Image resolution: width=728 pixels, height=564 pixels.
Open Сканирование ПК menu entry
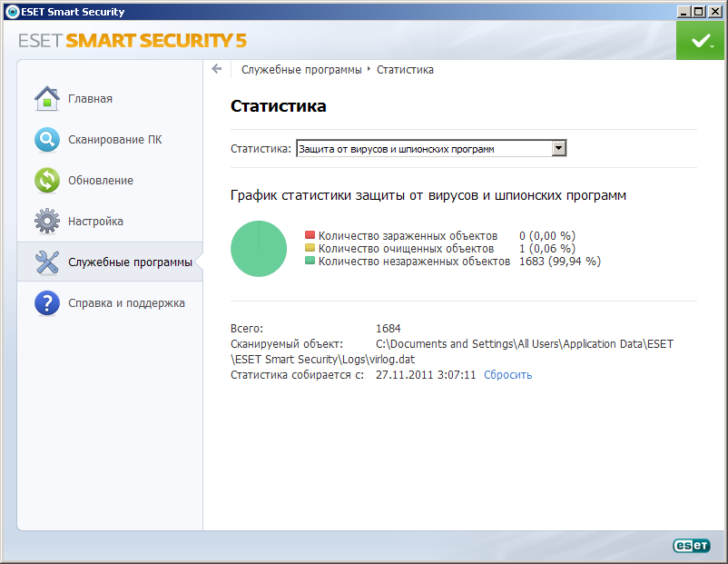tap(114, 140)
